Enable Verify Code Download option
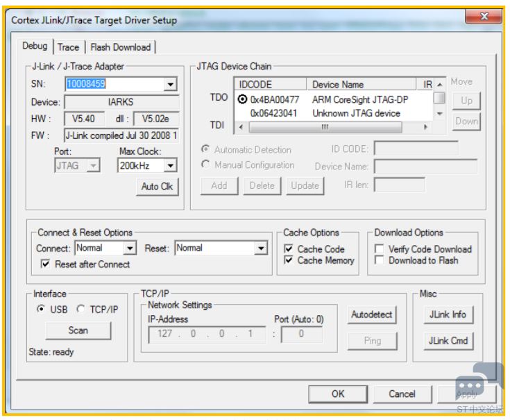510x420 pixels. click(380, 249)
